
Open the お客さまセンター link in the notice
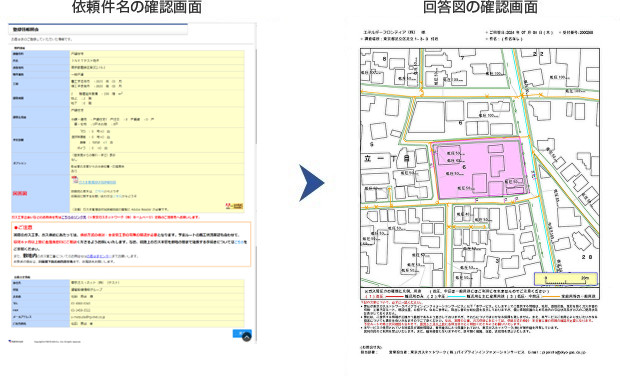pos(98,256)
